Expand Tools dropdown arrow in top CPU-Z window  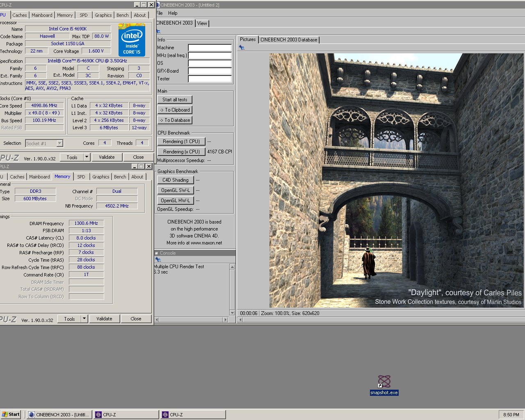[87, 157]
